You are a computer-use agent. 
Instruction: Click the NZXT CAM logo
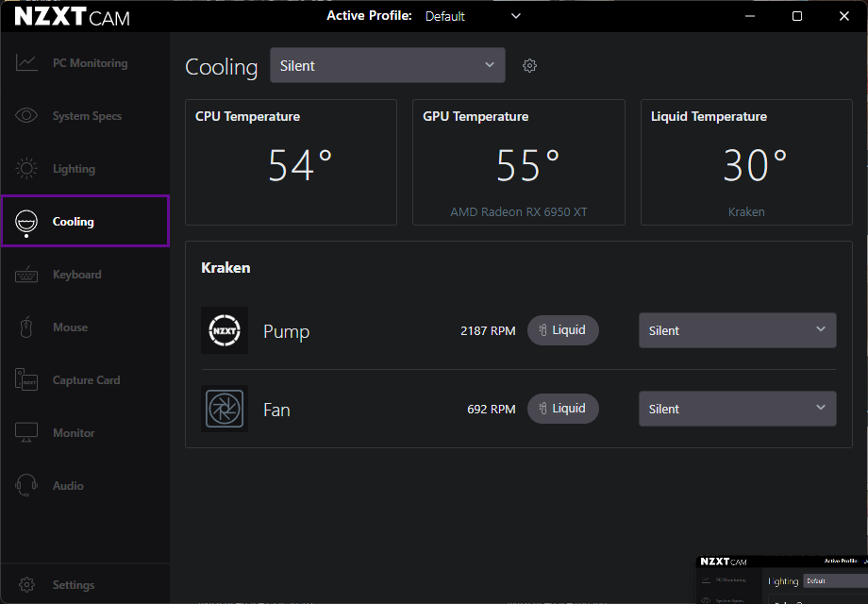(x=72, y=17)
